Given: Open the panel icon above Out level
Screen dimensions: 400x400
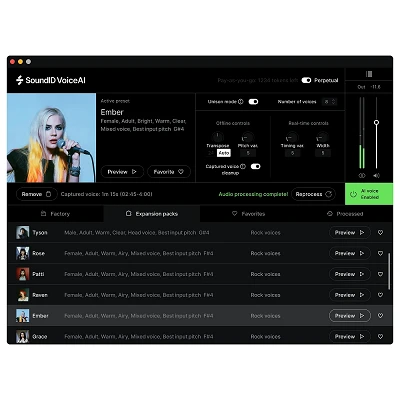Looking at the screenshot, I should (369, 74).
